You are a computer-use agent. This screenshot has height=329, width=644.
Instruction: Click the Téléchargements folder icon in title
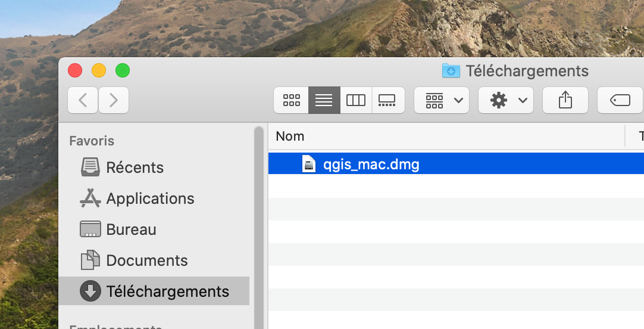(451, 71)
